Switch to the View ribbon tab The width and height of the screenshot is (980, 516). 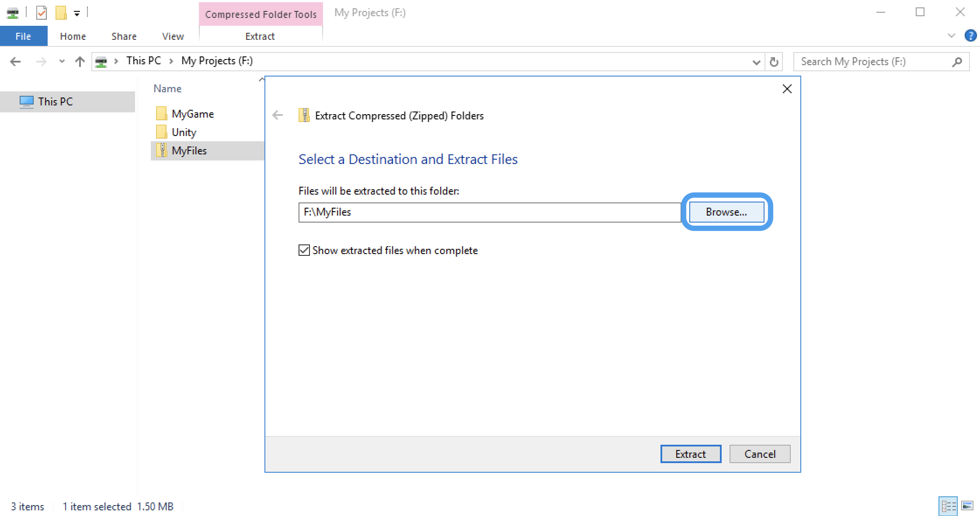173,36
